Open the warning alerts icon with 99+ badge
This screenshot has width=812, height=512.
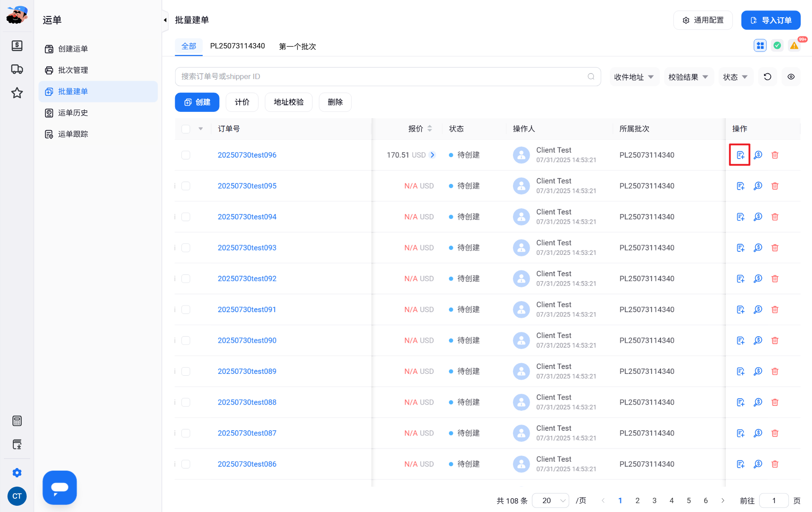794,45
